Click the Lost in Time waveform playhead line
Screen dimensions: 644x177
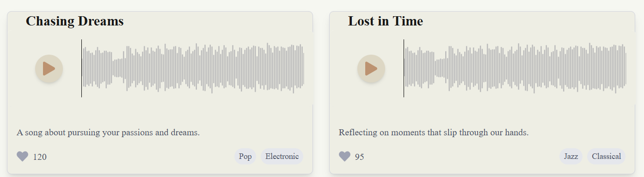click(404, 68)
